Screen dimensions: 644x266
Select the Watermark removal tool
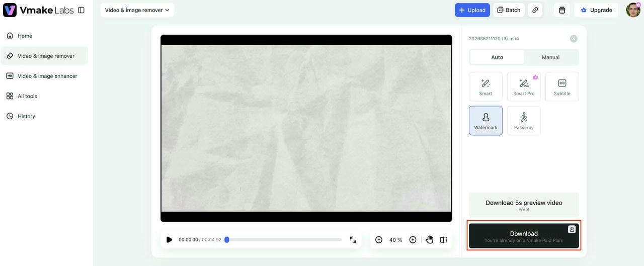(486, 121)
